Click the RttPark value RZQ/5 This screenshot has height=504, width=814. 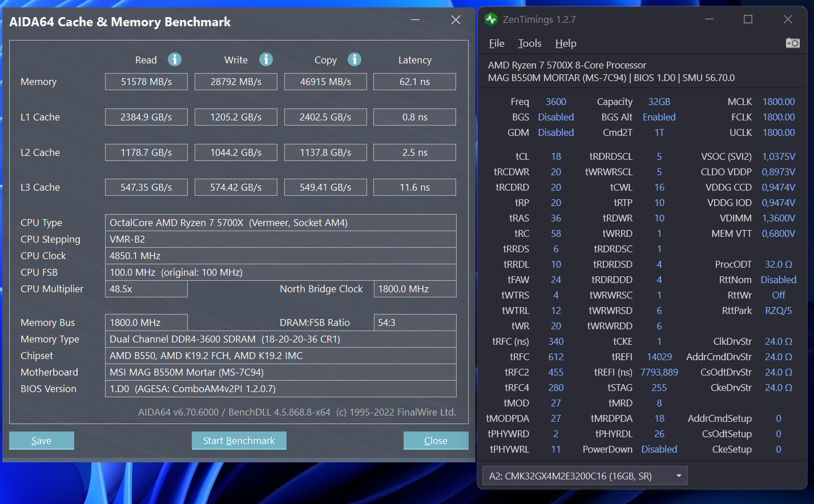(779, 311)
